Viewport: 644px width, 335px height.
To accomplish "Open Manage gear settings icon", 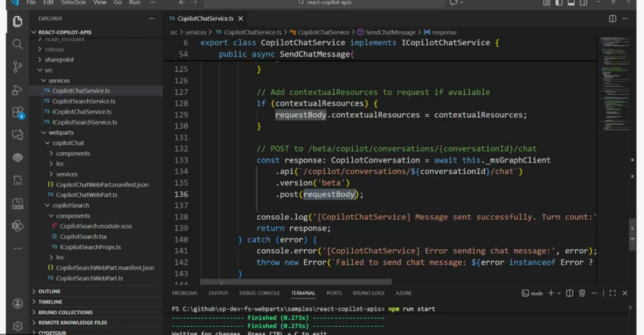I will tap(18, 326).
